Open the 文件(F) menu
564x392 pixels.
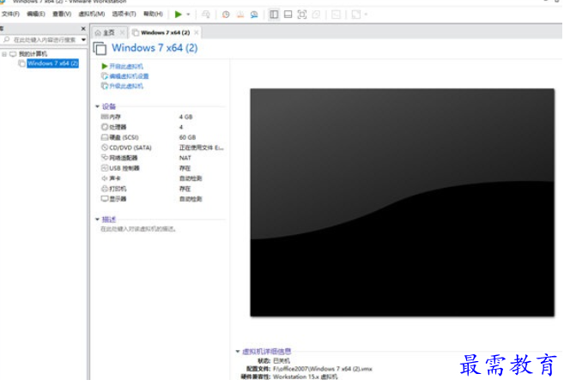(10, 14)
